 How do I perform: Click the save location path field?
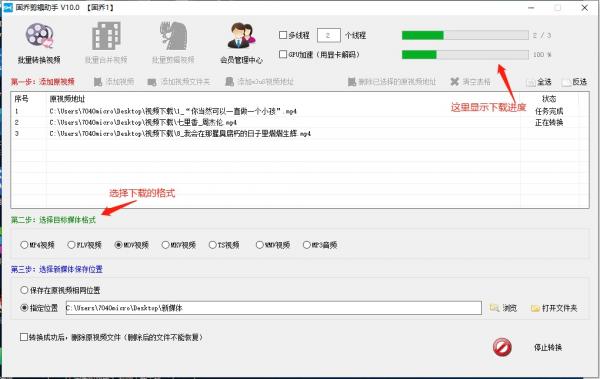274,308
